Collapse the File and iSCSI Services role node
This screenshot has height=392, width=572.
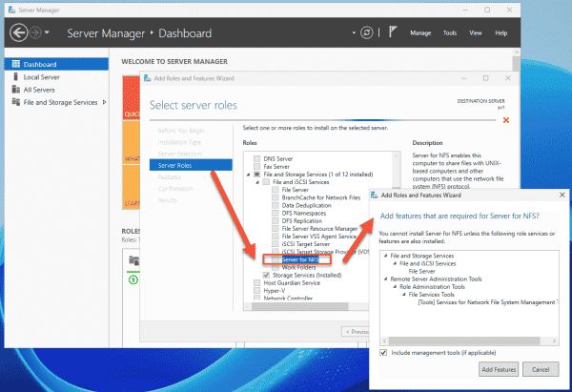pos(257,182)
